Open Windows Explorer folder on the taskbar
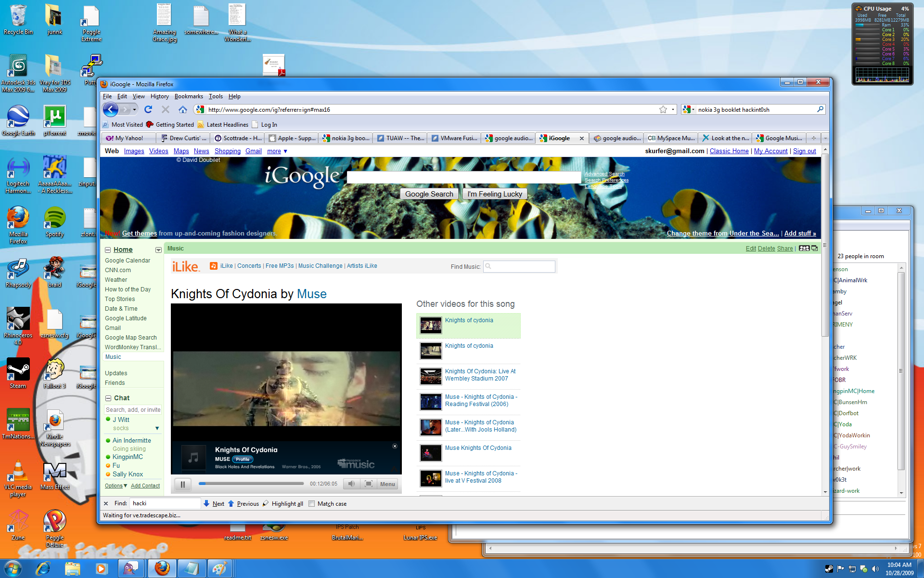 coord(73,568)
